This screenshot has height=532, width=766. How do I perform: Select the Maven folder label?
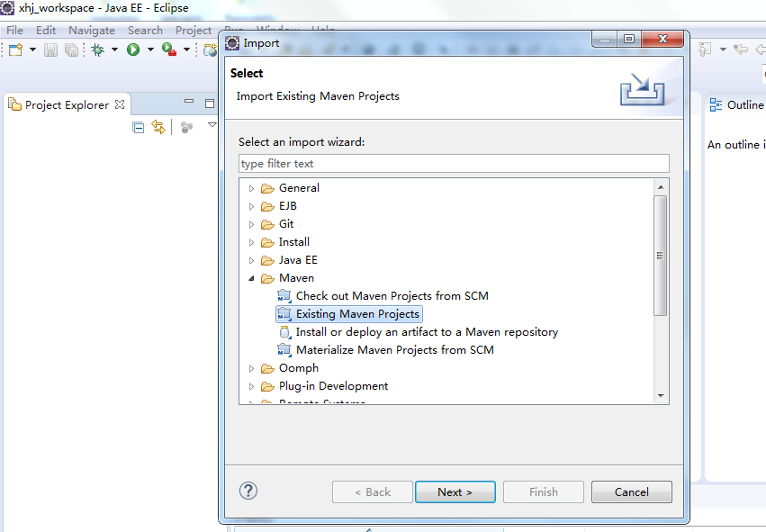click(x=296, y=278)
